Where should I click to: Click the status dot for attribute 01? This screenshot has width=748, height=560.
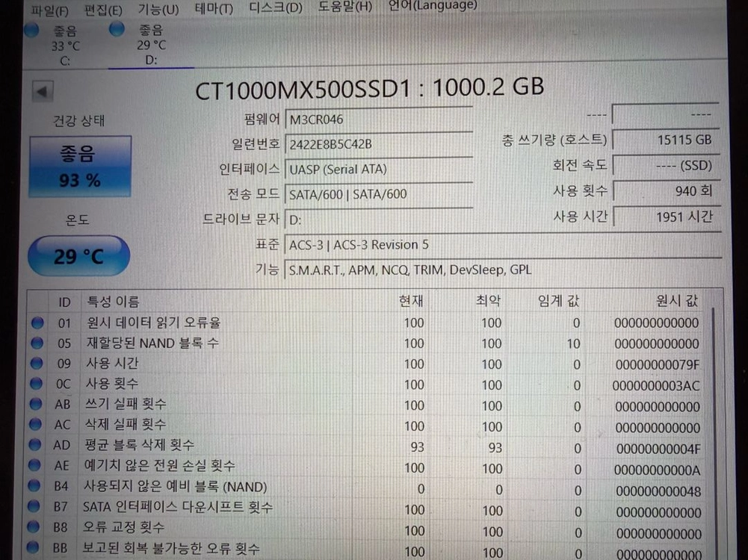pos(37,323)
